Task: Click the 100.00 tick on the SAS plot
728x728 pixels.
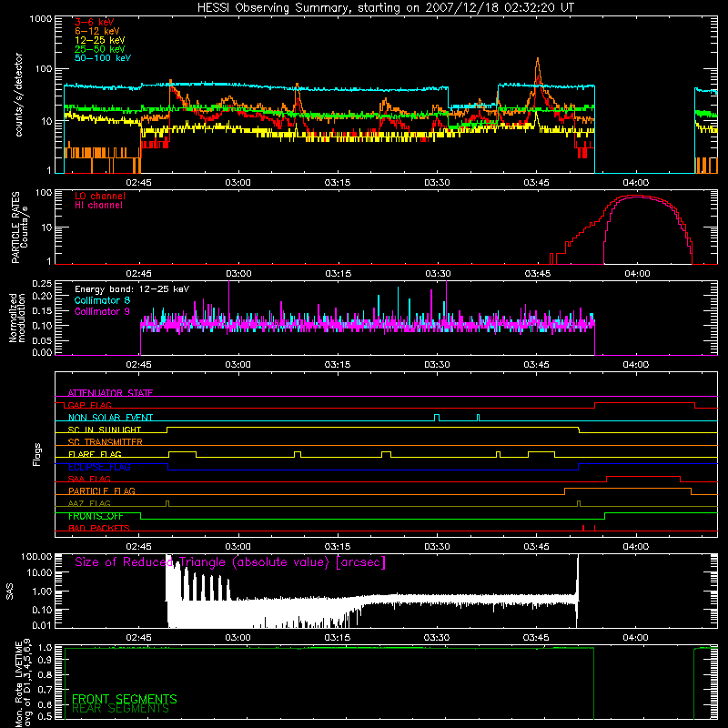Action: (x=36, y=556)
